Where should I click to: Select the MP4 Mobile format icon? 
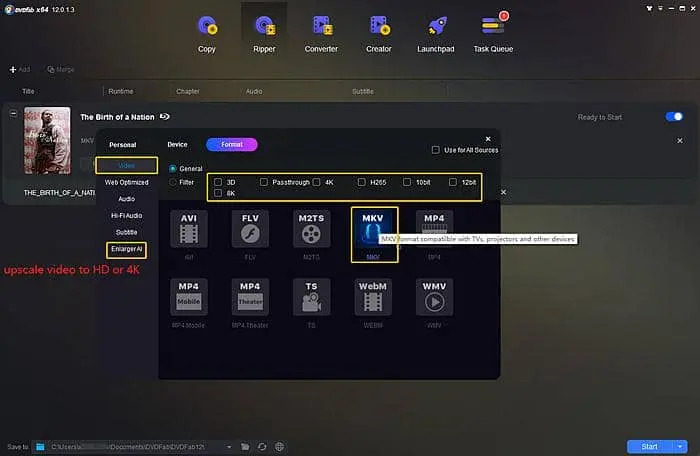click(188, 297)
